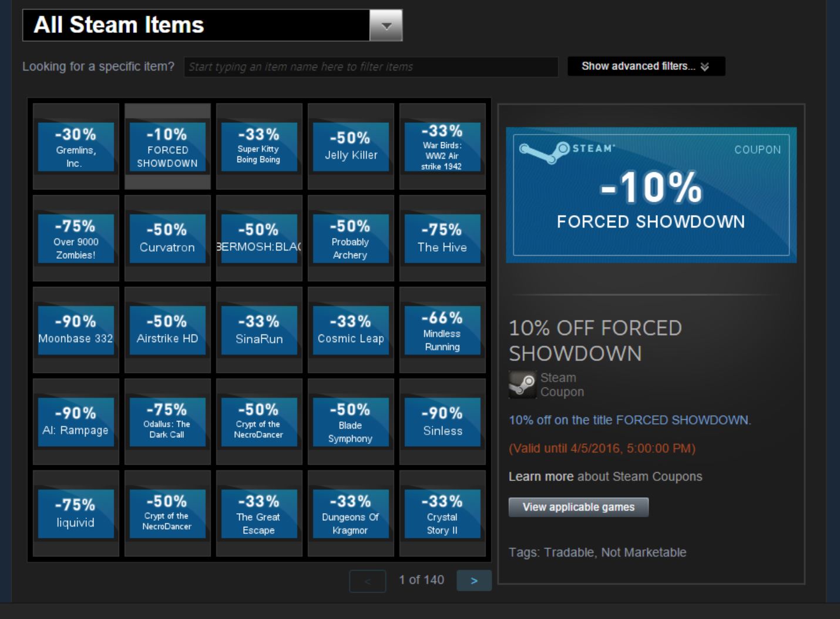Open the All Steam Items dropdown
Image resolution: width=840 pixels, height=619 pixels.
tap(386, 25)
